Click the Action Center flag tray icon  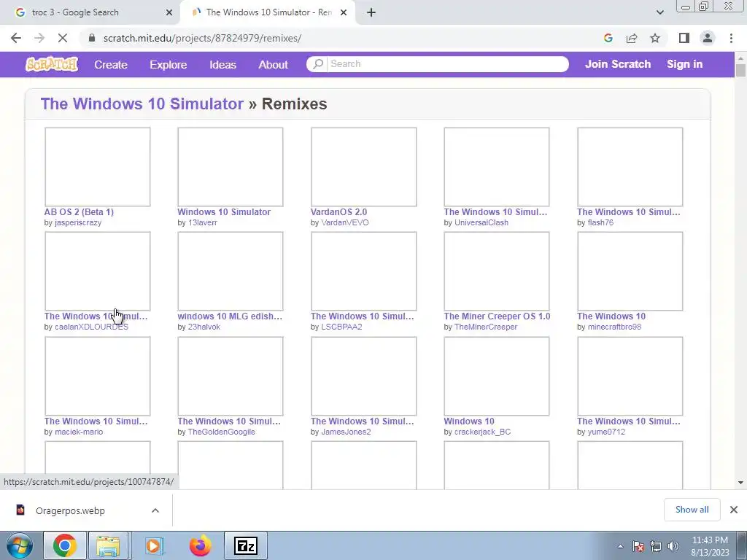point(638,547)
